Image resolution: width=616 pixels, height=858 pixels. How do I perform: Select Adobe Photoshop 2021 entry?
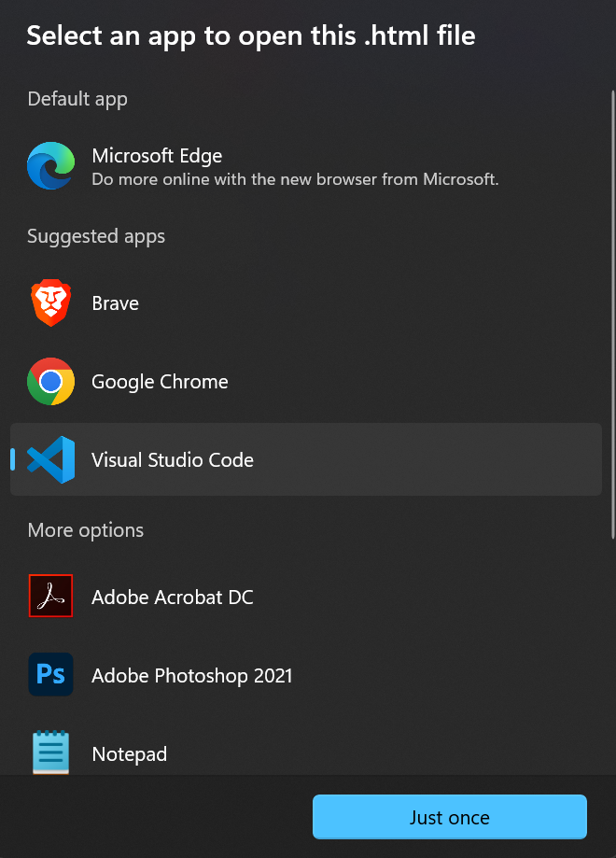[306, 675]
